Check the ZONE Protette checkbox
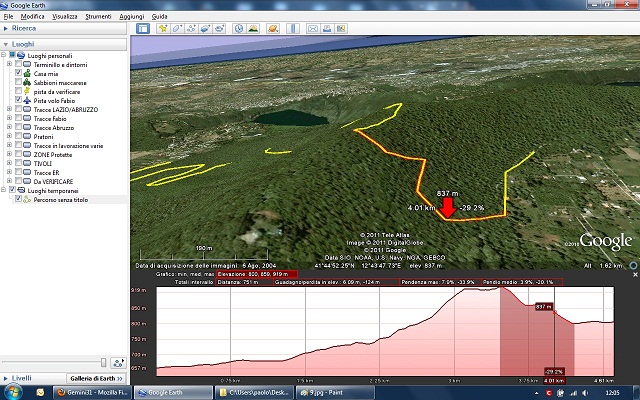The width and height of the screenshot is (640, 400). point(18,154)
